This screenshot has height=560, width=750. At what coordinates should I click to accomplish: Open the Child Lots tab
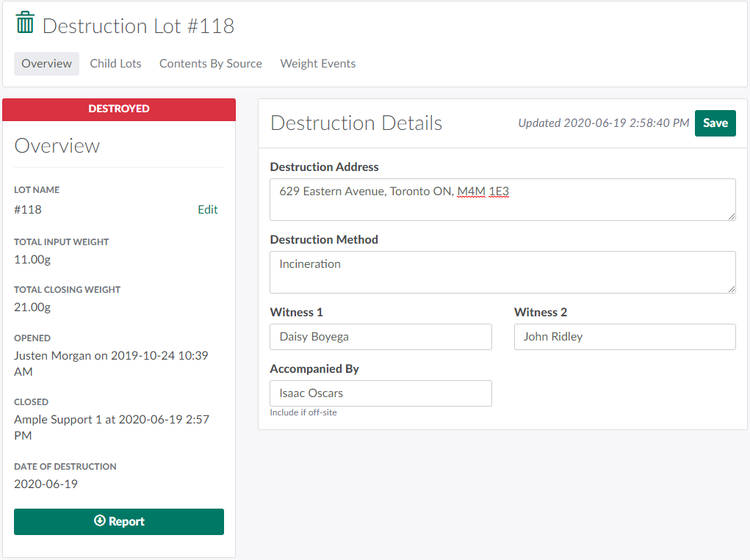(x=115, y=64)
